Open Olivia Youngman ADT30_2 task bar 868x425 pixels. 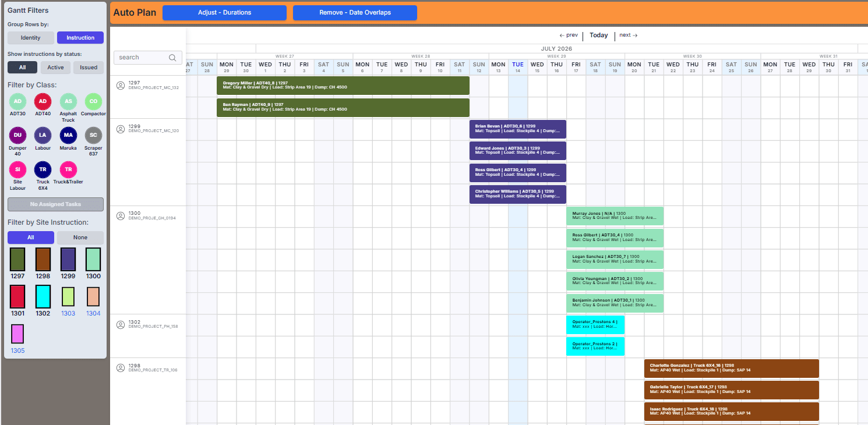pyautogui.click(x=615, y=281)
